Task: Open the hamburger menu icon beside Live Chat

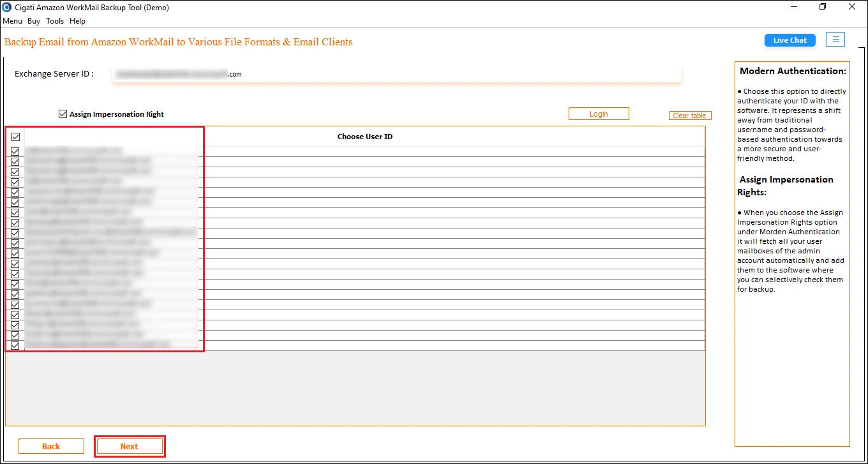Action: point(835,40)
